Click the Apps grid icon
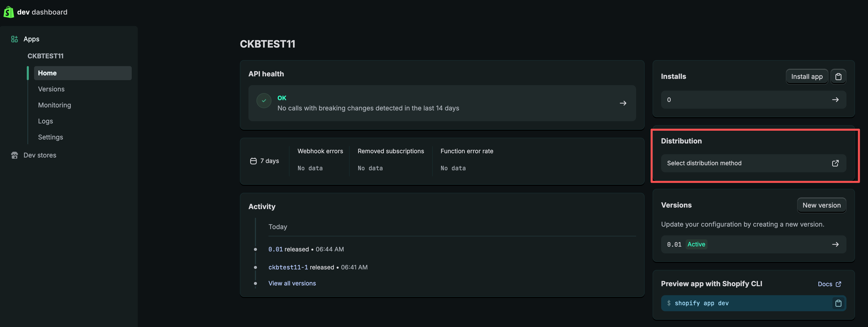This screenshot has width=868, height=327. pyautogui.click(x=14, y=39)
